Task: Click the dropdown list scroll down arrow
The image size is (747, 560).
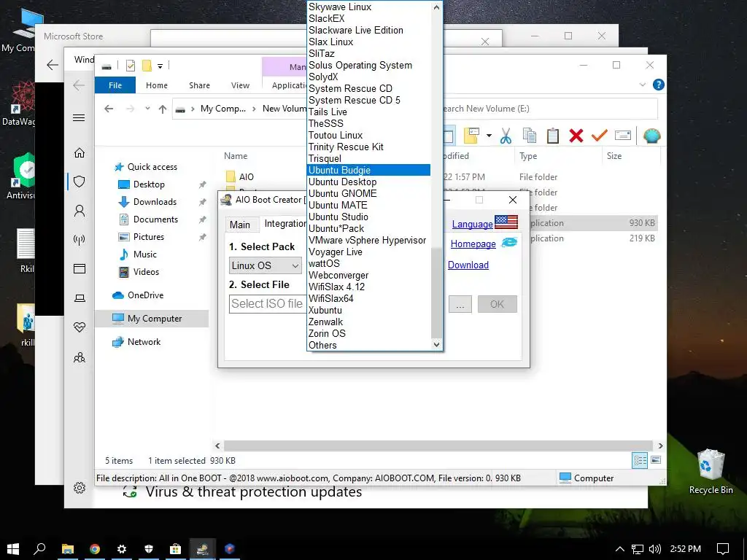Action: tap(436, 344)
